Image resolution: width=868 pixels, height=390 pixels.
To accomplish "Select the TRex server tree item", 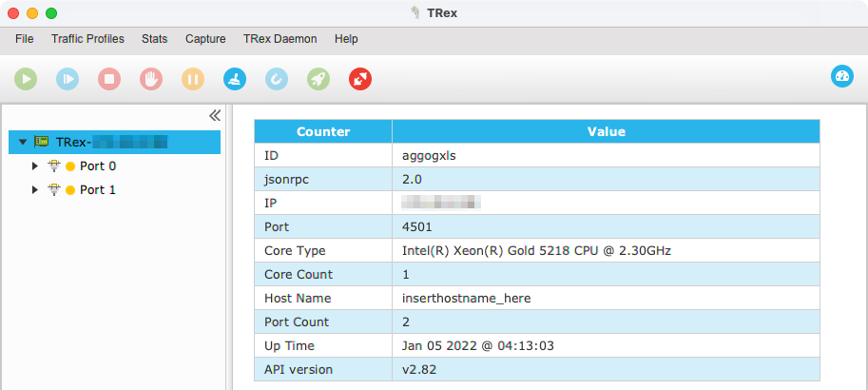I will pyautogui.click(x=115, y=143).
